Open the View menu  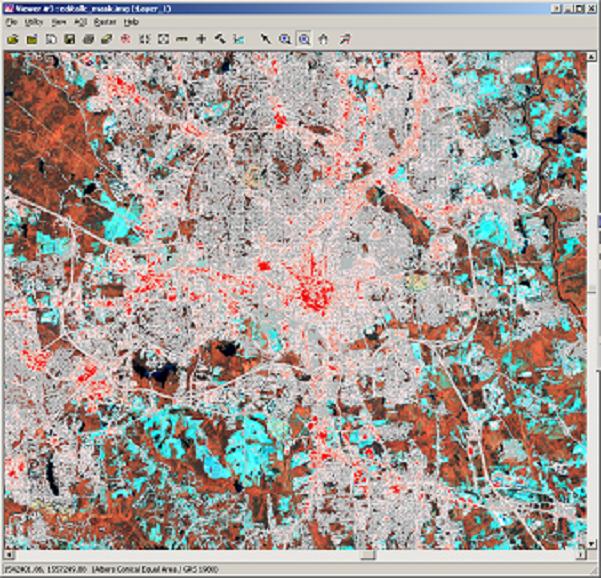click(x=59, y=22)
